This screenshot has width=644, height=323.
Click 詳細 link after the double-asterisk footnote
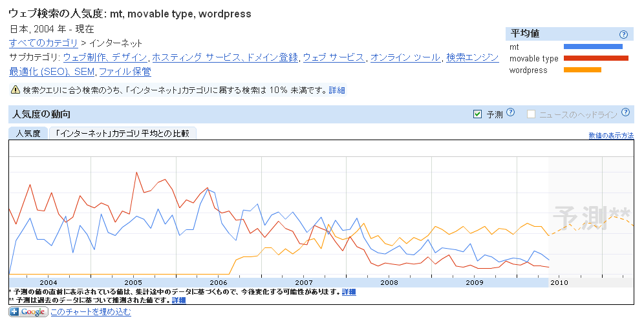coord(178,300)
